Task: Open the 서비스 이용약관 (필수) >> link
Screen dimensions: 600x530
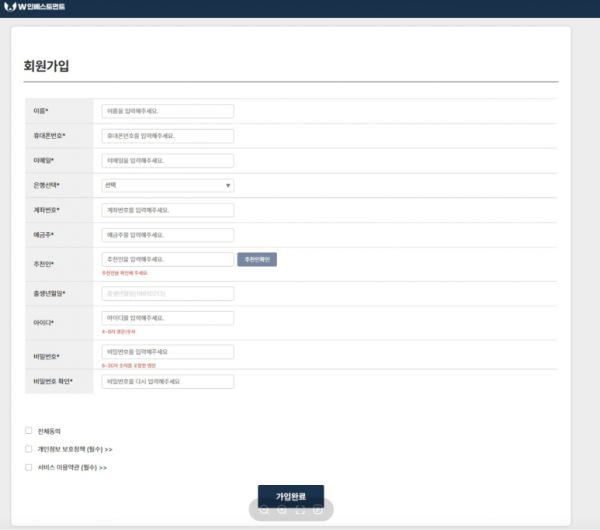Action: coord(72,468)
